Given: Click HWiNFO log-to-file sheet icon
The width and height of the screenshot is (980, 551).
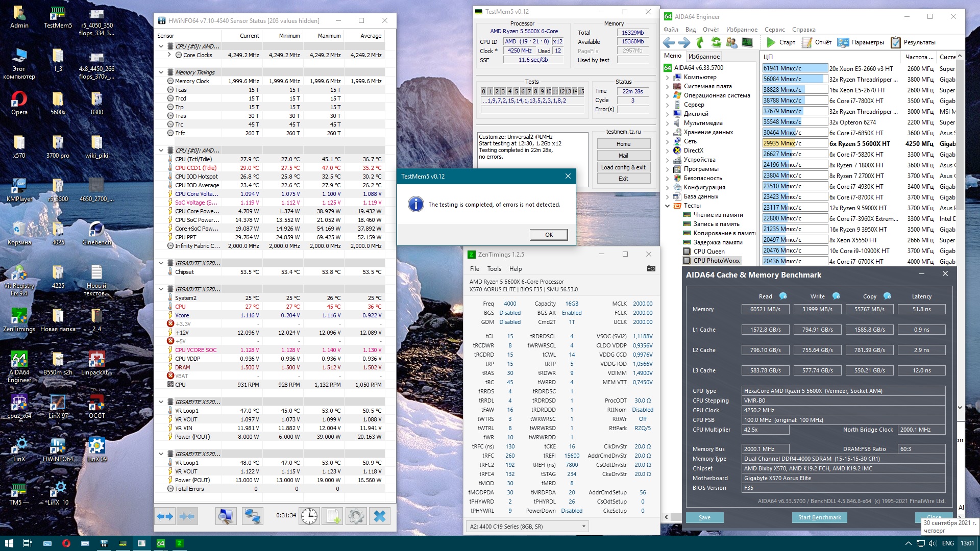Looking at the screenshot, I should pos(333,516).
